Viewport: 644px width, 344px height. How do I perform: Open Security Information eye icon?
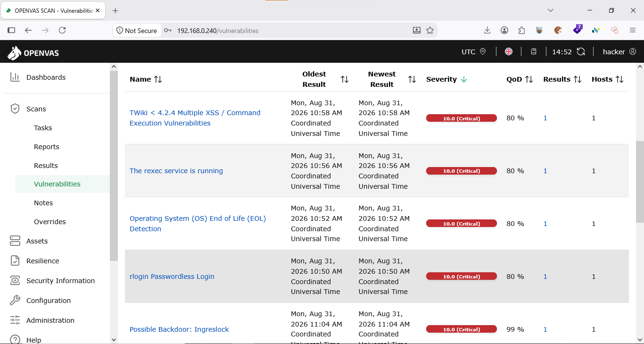point(15,280)
